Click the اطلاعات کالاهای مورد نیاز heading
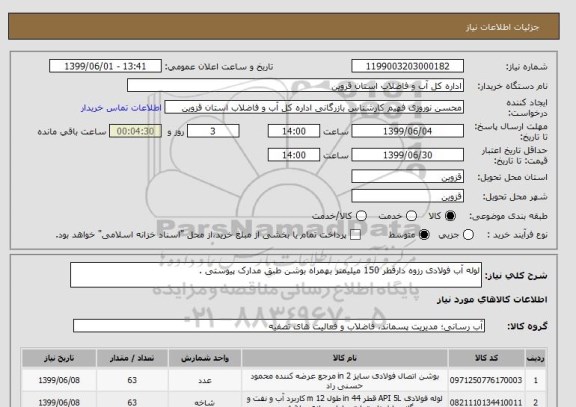 (492, 300)
